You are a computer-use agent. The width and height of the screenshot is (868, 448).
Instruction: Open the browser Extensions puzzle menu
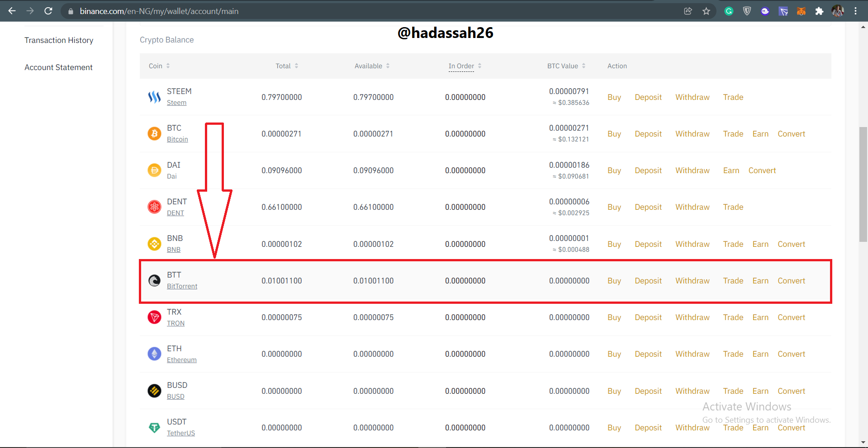pos(819,11)
